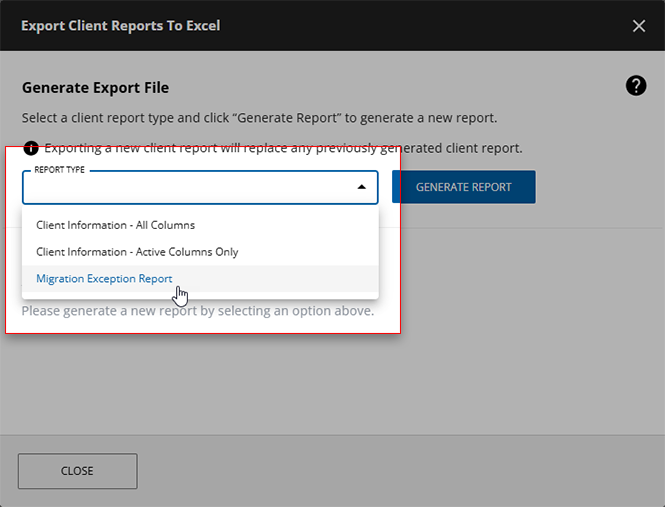Click the Close button in the footer
The height and width of the screenshot is (507, 665).
pyautogui.click(x=77, y=471)
